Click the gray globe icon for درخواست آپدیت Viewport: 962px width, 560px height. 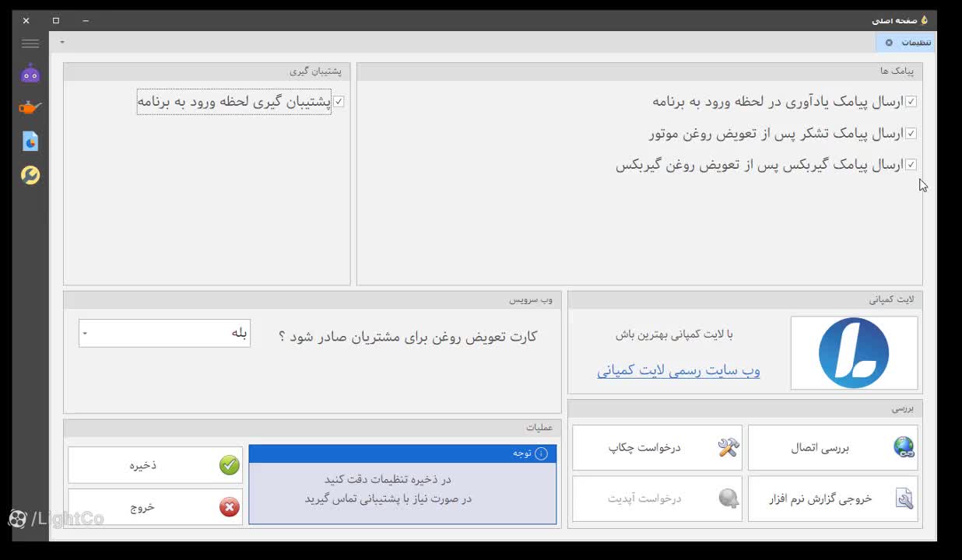[729, 499]
